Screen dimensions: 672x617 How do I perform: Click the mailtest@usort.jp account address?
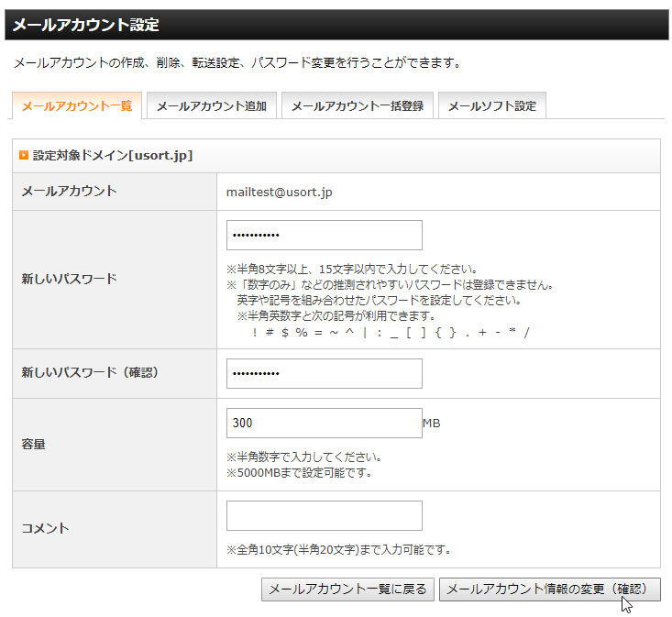[x=279, y=192]
